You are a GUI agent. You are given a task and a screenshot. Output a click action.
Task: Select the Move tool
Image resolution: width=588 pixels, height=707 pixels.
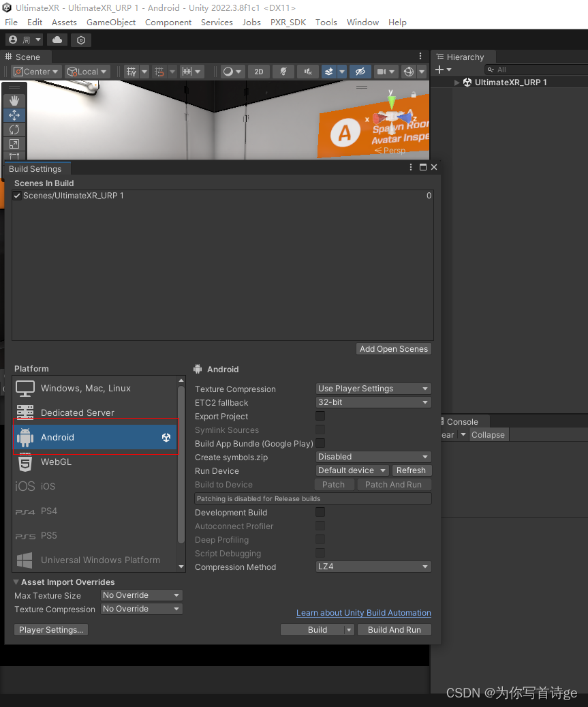(x=14, y=115)
